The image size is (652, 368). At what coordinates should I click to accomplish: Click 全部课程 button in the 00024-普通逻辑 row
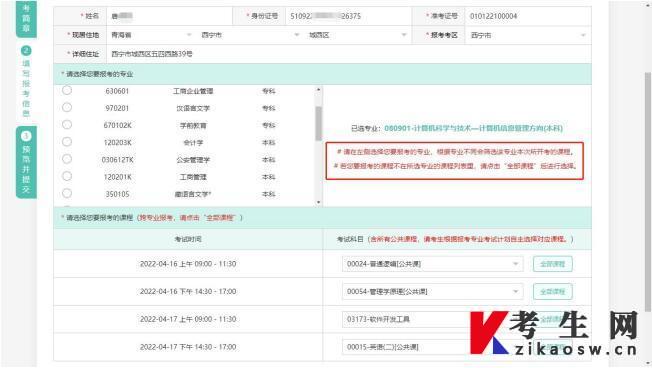pyautogui.click(x=553, y=264)
